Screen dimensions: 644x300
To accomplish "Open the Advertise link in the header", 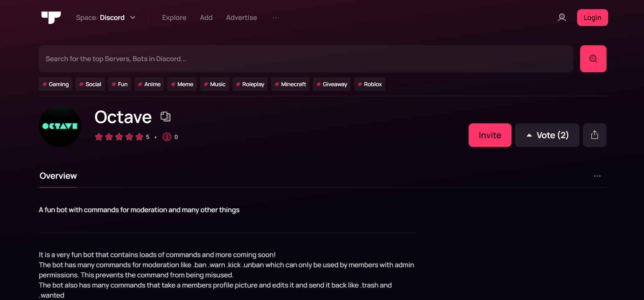I will click(x=241, y=18).
